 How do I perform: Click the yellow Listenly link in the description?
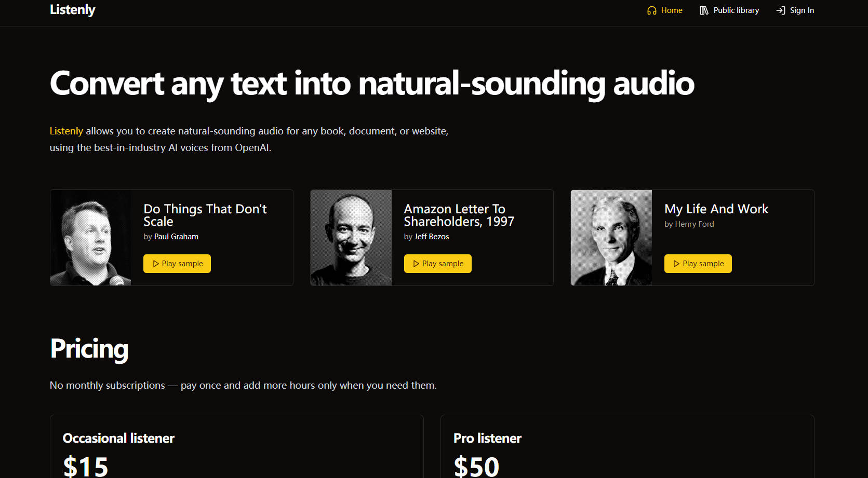(66, 131)
